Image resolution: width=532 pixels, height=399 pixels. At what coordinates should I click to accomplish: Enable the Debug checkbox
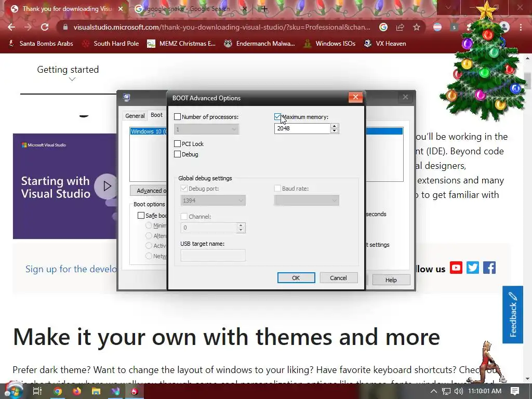click(178, 154)
